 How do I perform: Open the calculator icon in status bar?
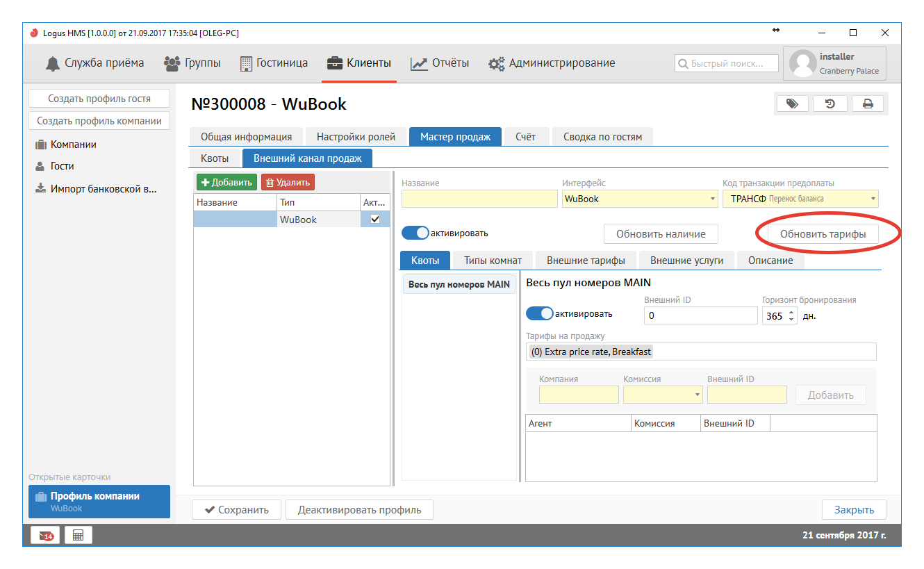pyautogui.click(x=79, y=535)
